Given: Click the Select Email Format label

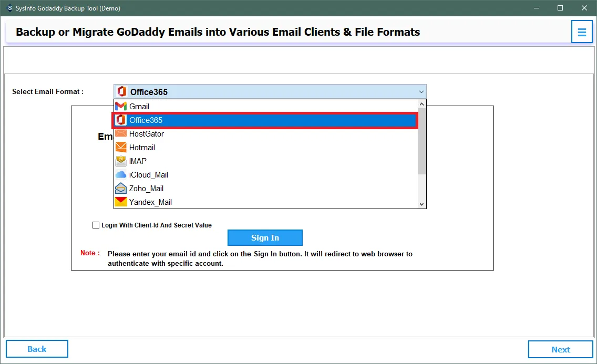Looking at the screenshot, I should (48, 92).
